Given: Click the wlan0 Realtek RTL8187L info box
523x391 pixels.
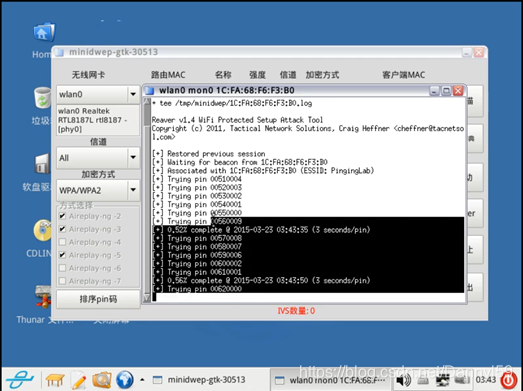Looking at the screenshot, I should (98, 120).
